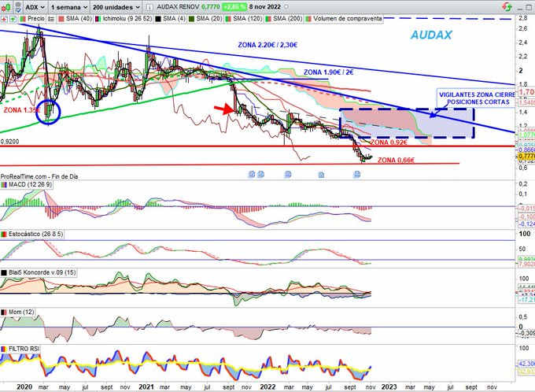This screenshot has width=535, height=392.
Task: Open the '1 semana' timeframe dropdown
Action: point(69,7)
